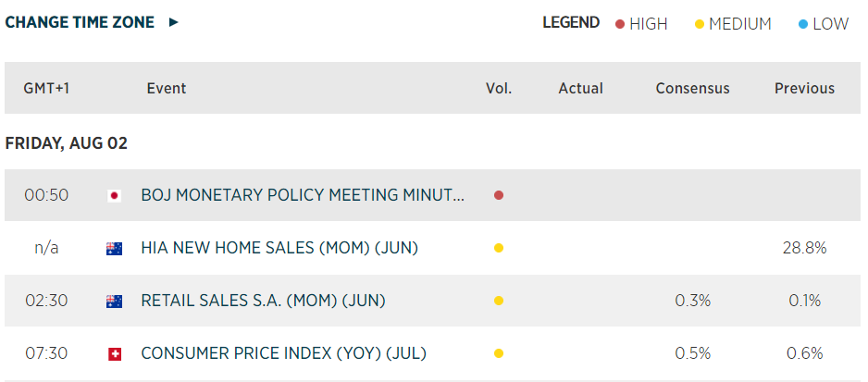Open the Change Time Zone selector
This screenshot has width=868, height=382.
pyautogui.click(x=80, y=22)
